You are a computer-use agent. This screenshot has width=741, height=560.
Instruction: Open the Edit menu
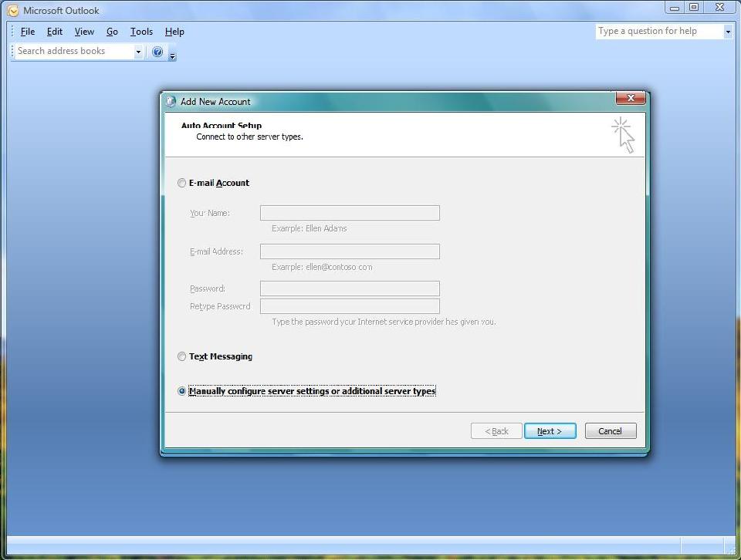click(54, 32)
